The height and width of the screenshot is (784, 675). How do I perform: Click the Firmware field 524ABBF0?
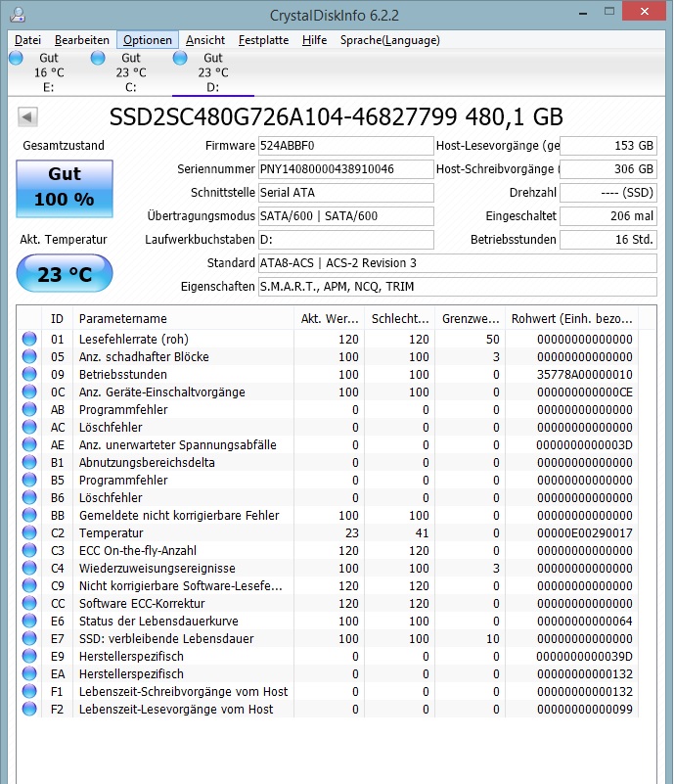click(345, 146)
